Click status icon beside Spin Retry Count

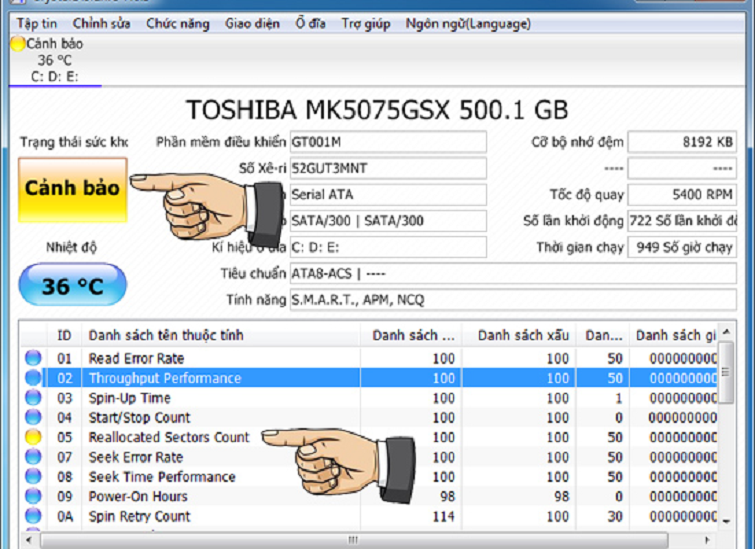pos(33,516)
